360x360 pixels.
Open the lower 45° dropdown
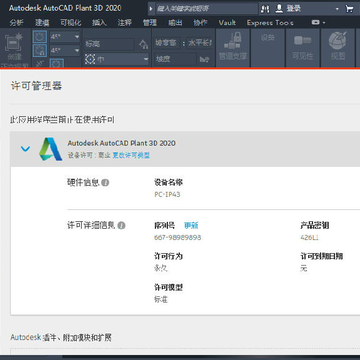(x=65, y=50)
